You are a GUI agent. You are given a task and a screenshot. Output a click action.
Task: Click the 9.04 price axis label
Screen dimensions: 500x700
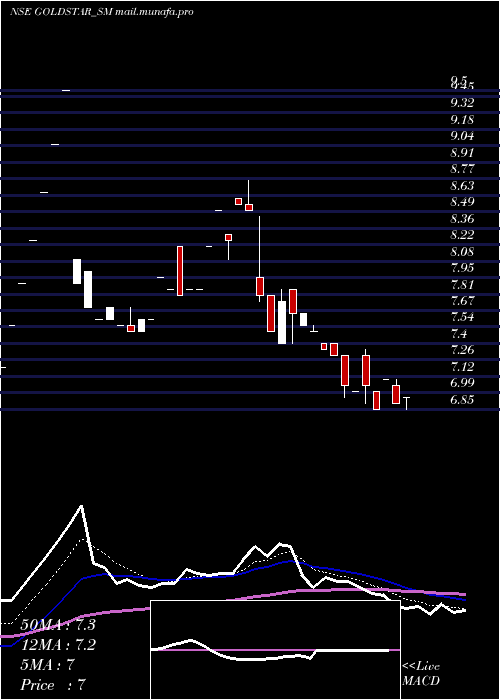coord(462,136)
